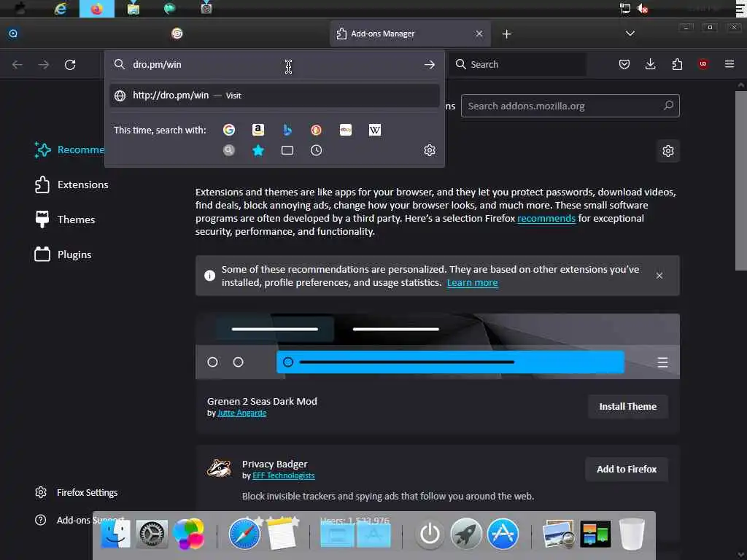Open the Plugins category in sidebar
Viewport: 747px width, 560px height.
coord(63,254)
